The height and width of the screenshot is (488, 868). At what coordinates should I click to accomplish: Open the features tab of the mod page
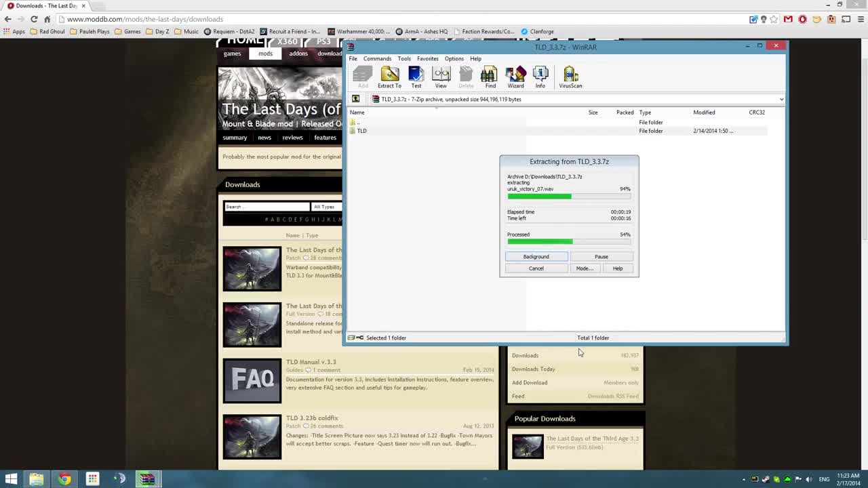tap(325, 138)
